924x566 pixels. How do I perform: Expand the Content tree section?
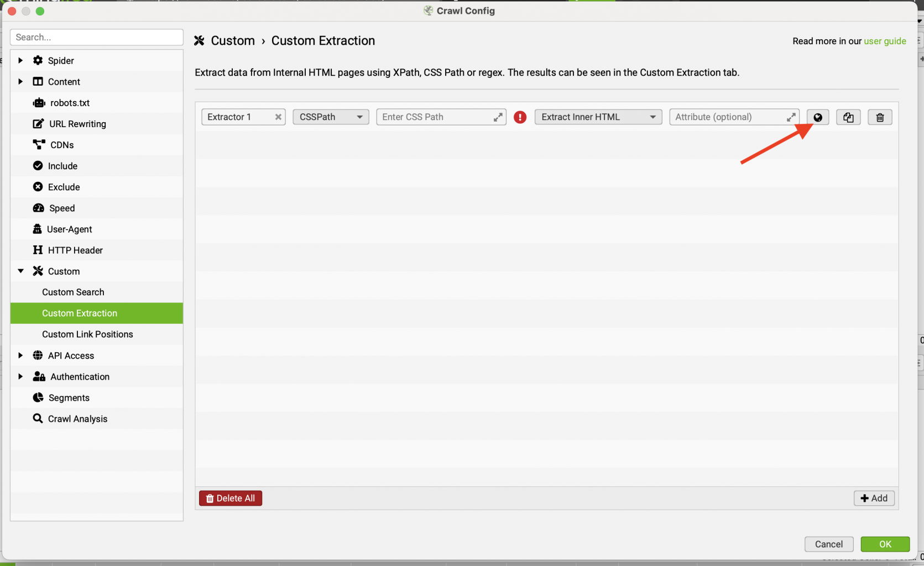pos(20,81)
